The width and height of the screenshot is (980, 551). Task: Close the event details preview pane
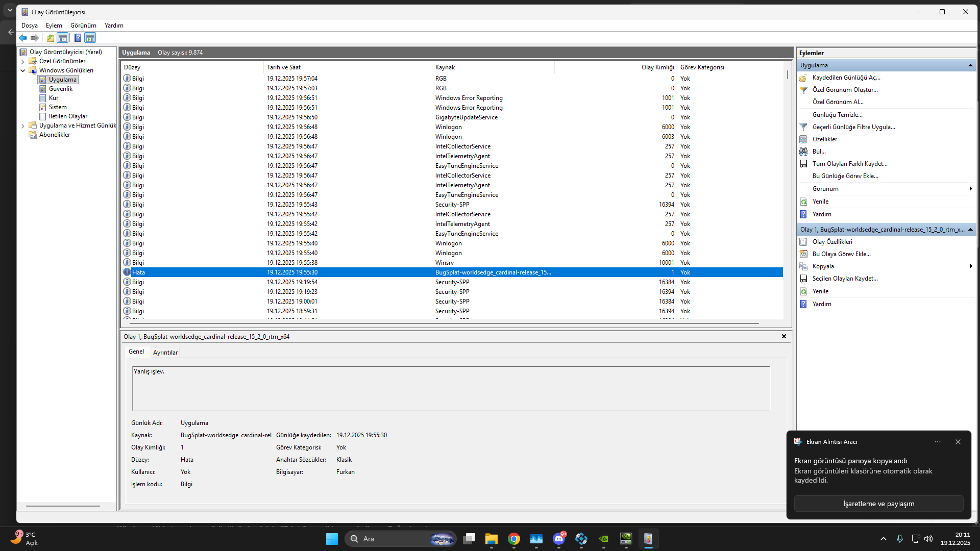click(783, 336)
